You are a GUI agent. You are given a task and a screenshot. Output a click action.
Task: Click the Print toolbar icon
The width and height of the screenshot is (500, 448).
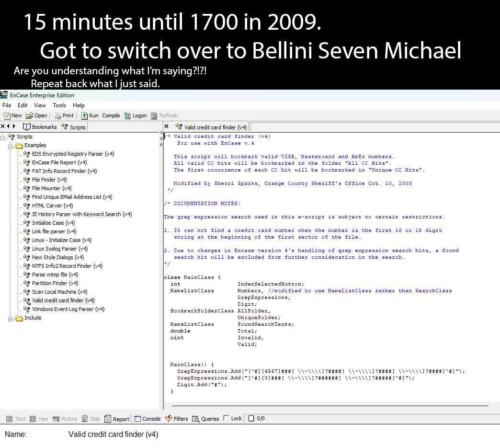click(x=58, y=115)
